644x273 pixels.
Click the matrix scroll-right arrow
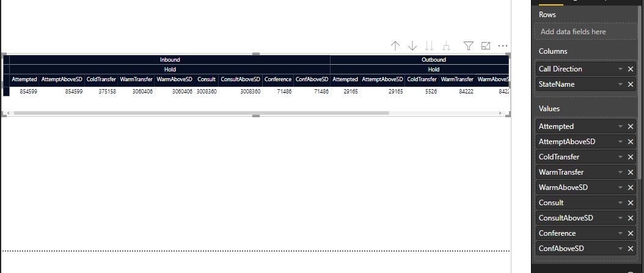point(500,113)
